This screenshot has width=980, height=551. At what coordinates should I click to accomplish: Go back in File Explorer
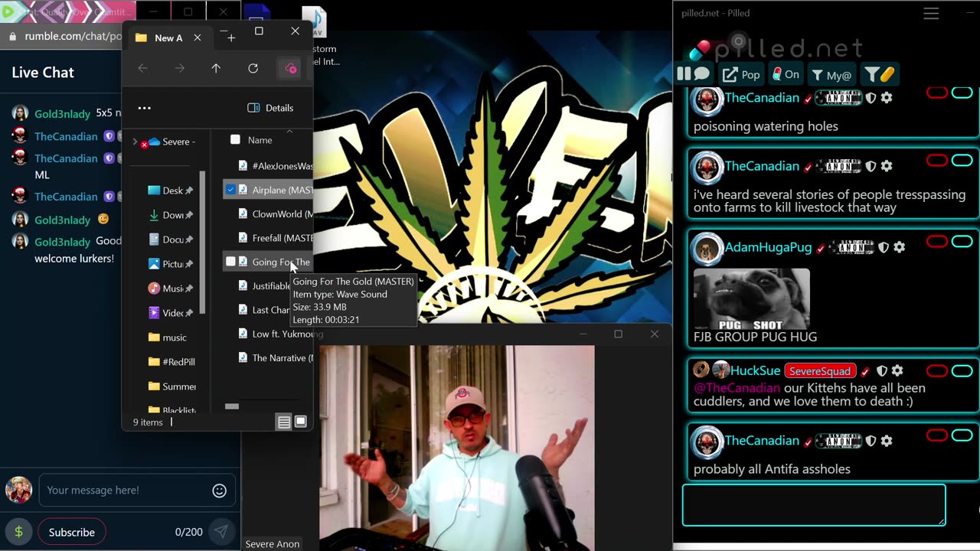(142, 68)
